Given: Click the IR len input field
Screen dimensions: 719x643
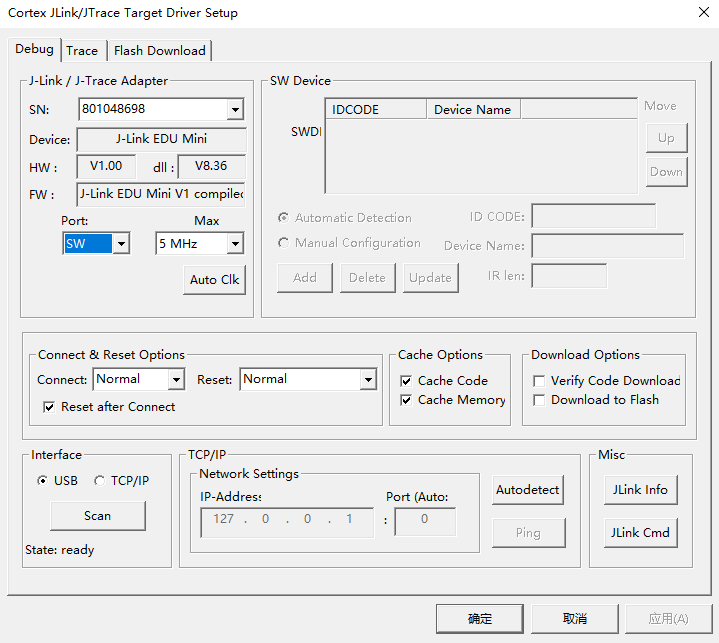Looking at the screenshot, I should [x=569, y=276].
